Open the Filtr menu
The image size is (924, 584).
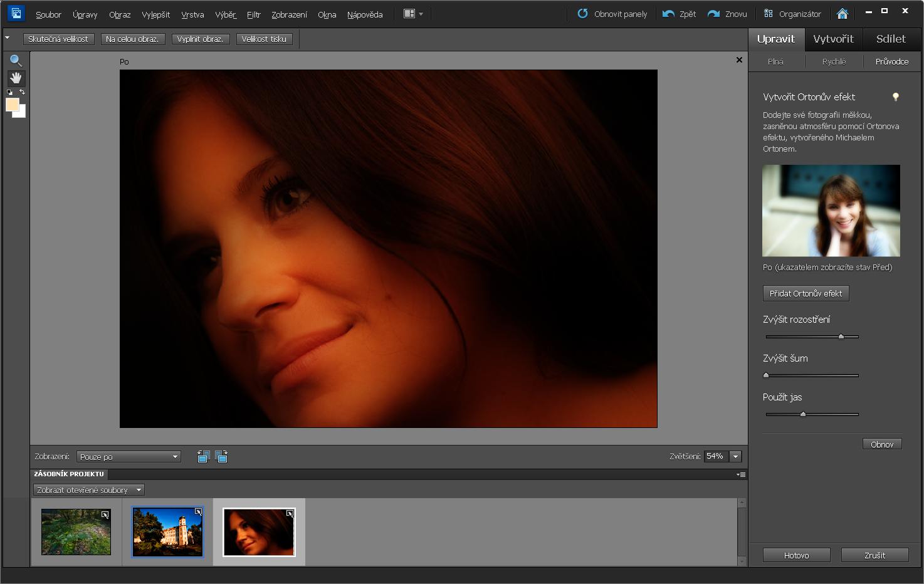pos(253,14)
